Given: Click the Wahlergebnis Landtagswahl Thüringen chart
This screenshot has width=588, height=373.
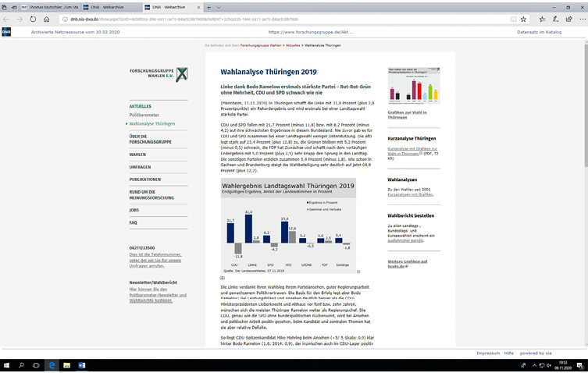Looking at the screenshot, I should pyautogui.click(x=288, y=226).
